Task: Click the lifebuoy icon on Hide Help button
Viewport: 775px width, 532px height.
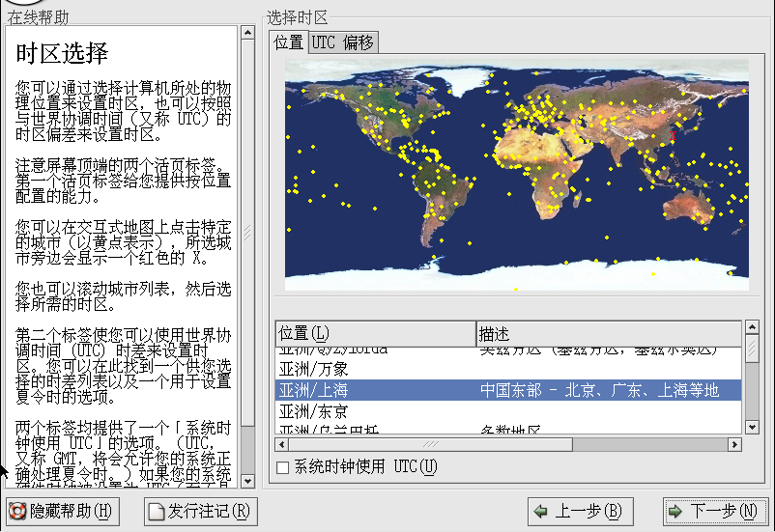Action: [17, 512]
